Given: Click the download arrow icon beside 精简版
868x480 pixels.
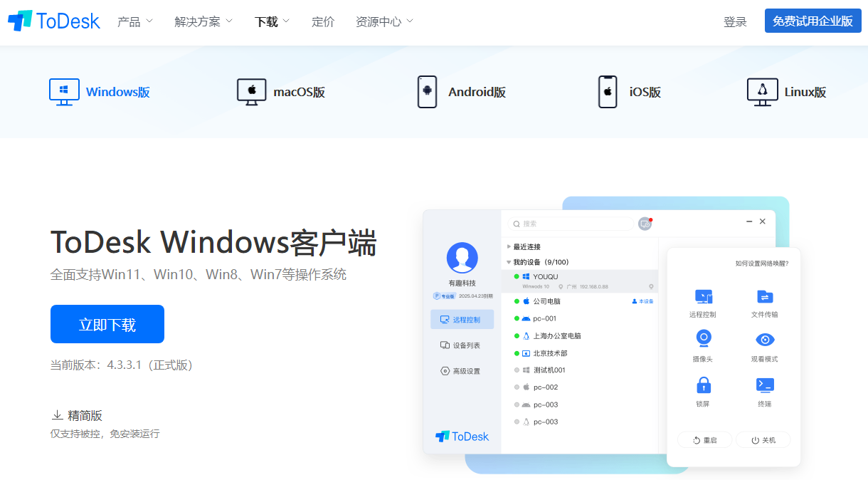Looking at the screenshot, I should pos(57,415).
